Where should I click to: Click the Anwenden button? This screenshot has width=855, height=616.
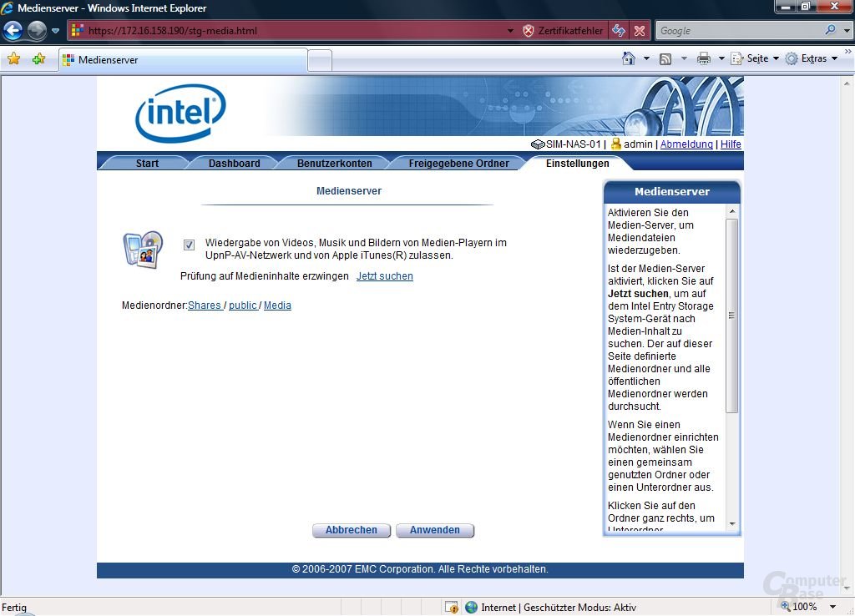[x=434, y=530]
